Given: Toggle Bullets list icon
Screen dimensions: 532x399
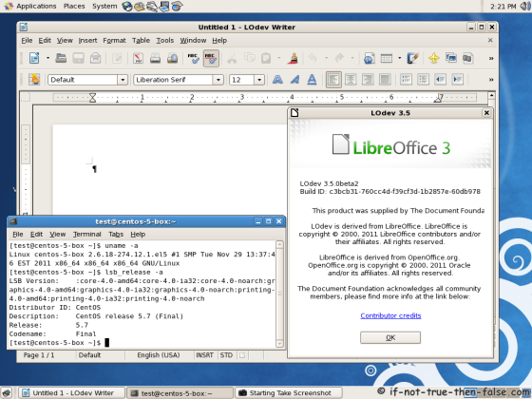Looking at the screenshot, I should (x=423, y=80).
